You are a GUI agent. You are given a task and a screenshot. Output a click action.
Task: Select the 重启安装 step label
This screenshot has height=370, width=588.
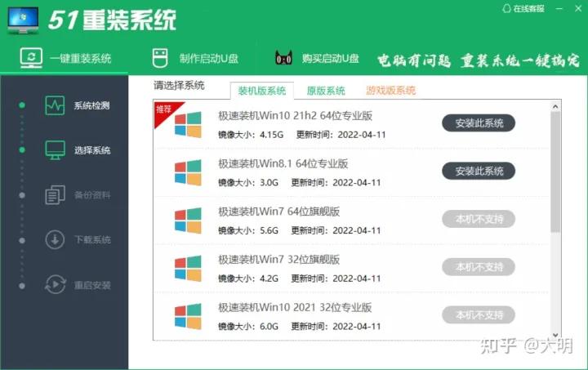tap(91, 285)
